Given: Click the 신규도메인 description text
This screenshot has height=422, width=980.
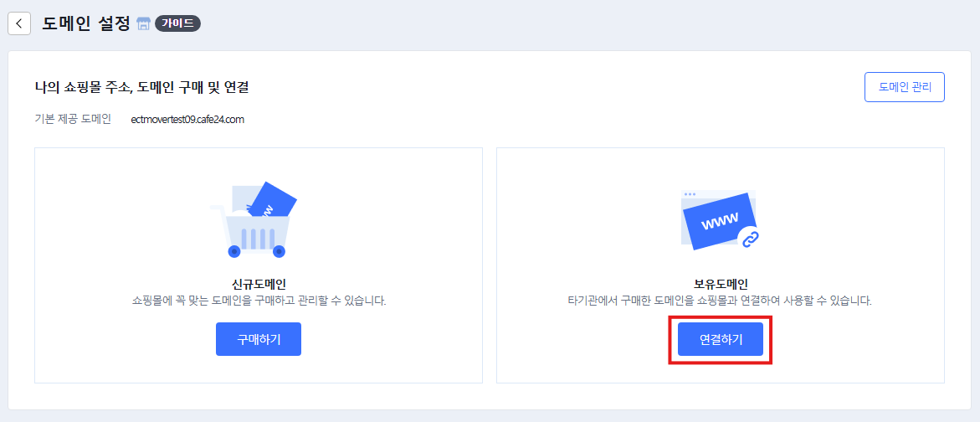Looking at the screenshot, I should pos(259,301).
